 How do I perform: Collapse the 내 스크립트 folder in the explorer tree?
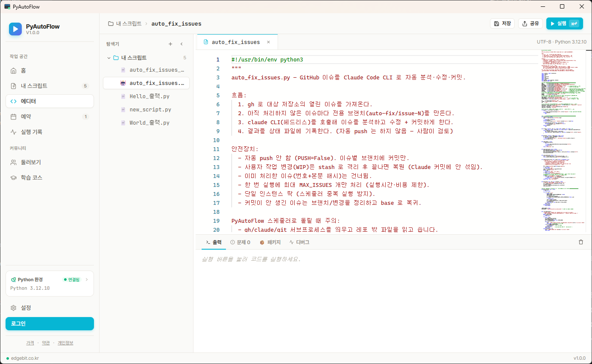point(108,58)
